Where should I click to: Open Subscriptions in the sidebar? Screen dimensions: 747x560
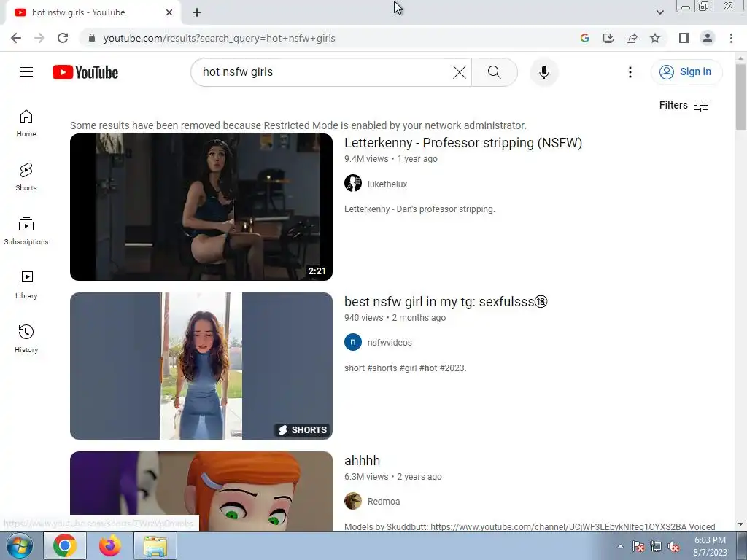pyautogui.click(x=26, y=231)
